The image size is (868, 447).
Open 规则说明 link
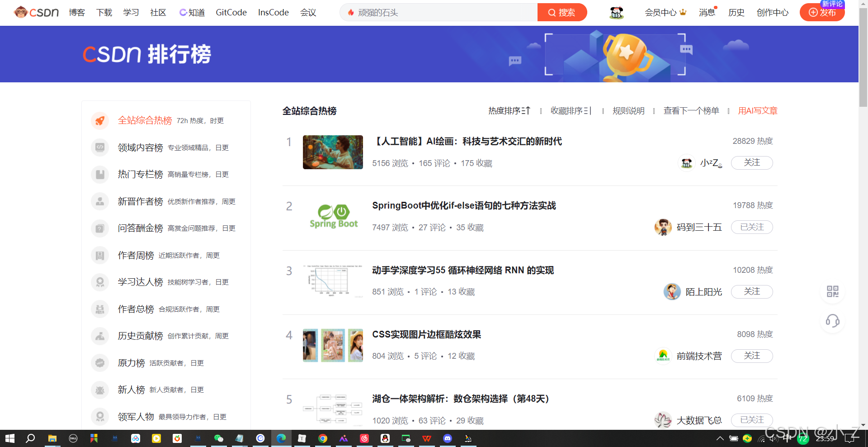pyautogui.click(x=628, y=111)
